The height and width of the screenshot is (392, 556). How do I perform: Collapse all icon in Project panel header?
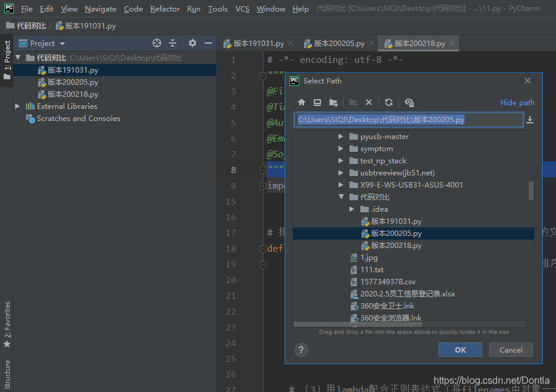click(173, 43)
